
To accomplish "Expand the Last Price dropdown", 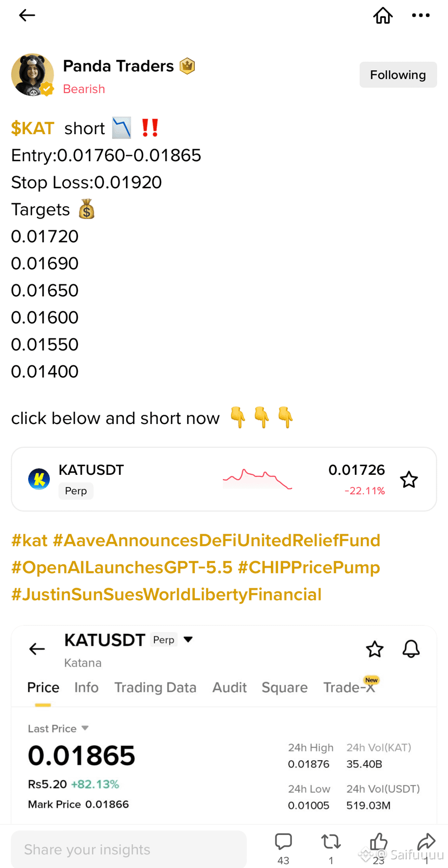I will click(x=85, y=728).
